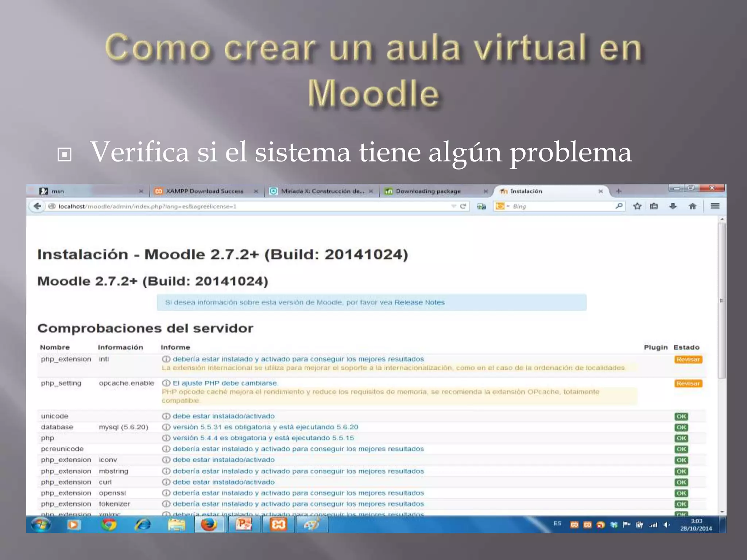The width and height of the screenshot is (747, 560).
Task: Click the volume speaker tray icon
Action: [666, 525]
